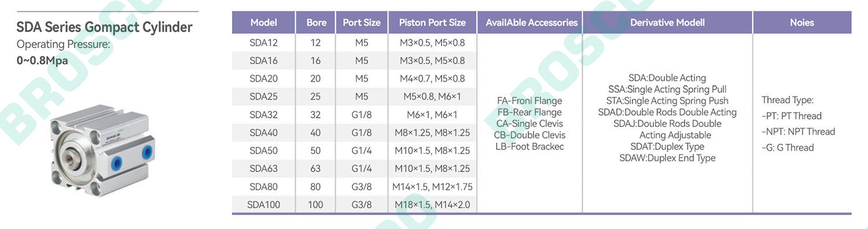Click the Piston Port Size header

coord(432,23)
